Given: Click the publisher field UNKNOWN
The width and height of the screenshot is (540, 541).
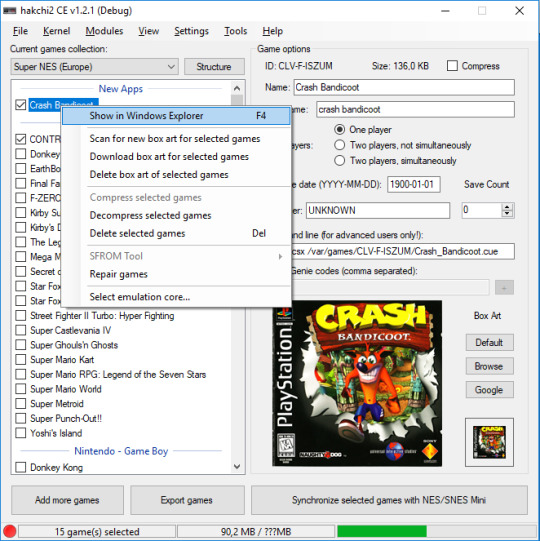Looking at the screenshot, I should (378, 210).
